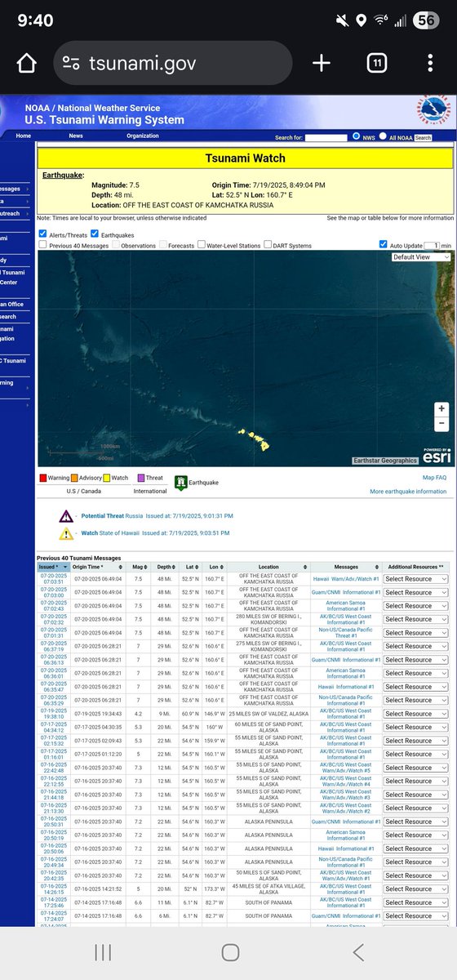The image size is (457, 980).
Task: Click the orange Advisory legend swatch
Action: click(73, 477)
